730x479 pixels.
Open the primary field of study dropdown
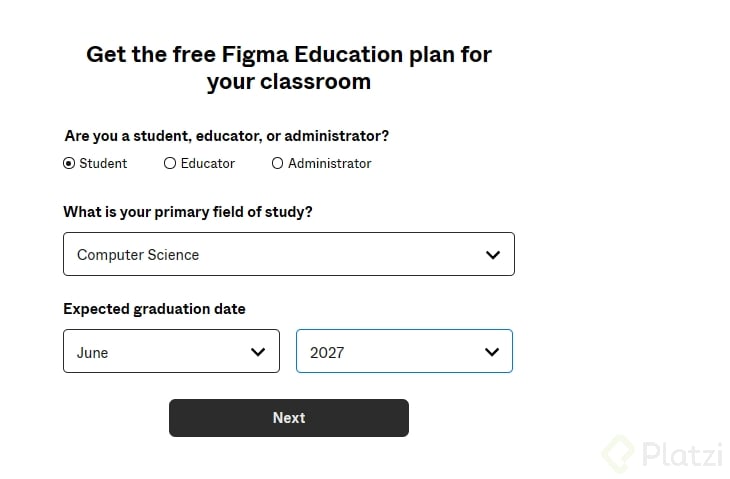288,254
